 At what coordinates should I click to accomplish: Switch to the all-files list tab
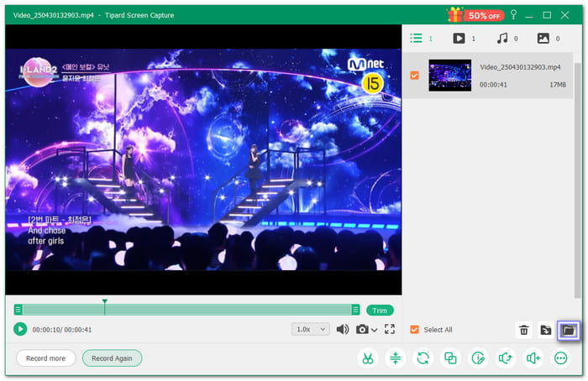pyautogui.click(x=417, y=39)
